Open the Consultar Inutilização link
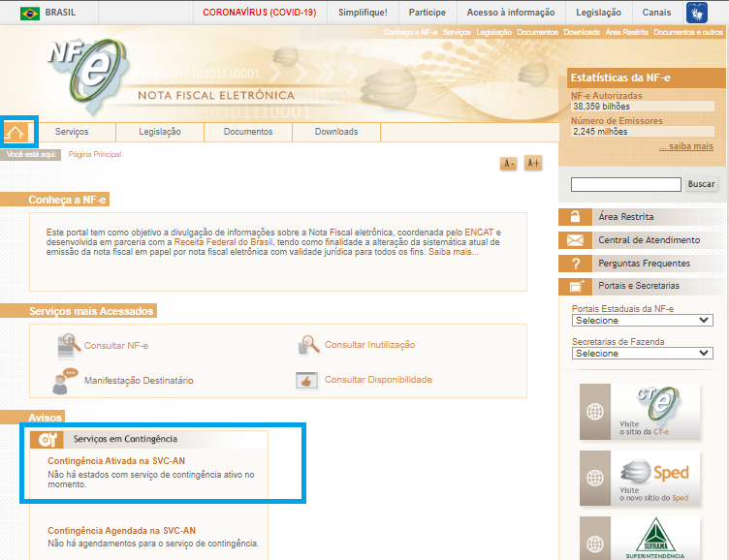The height and width of the screenshot is (560, 729). pyautogui.click(x=370, y=345)
